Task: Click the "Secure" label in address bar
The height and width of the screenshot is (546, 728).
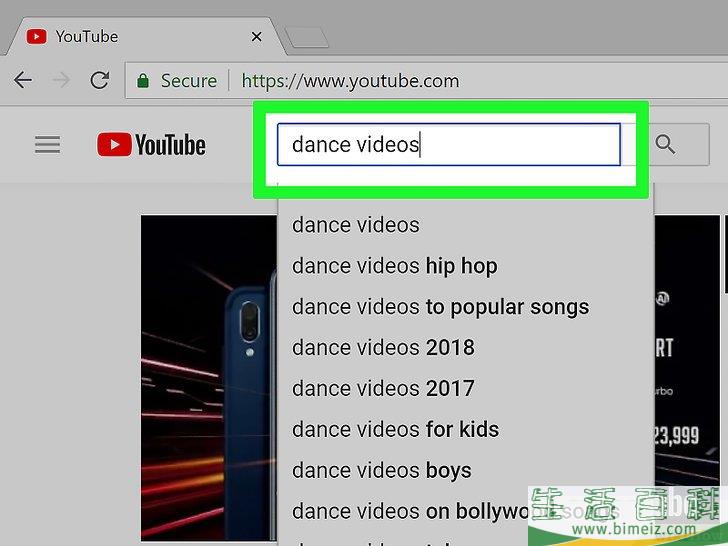Action: 188,81
